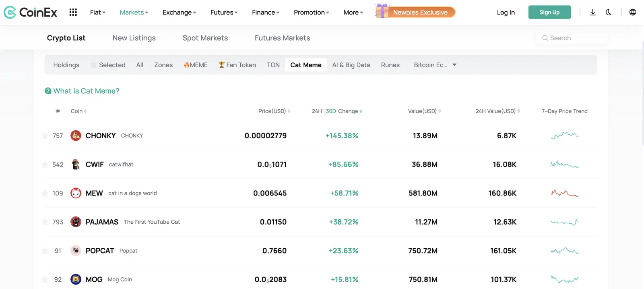The image size is (644, 289).
Task: Click the question mark help icon
Action: [48, 91]
